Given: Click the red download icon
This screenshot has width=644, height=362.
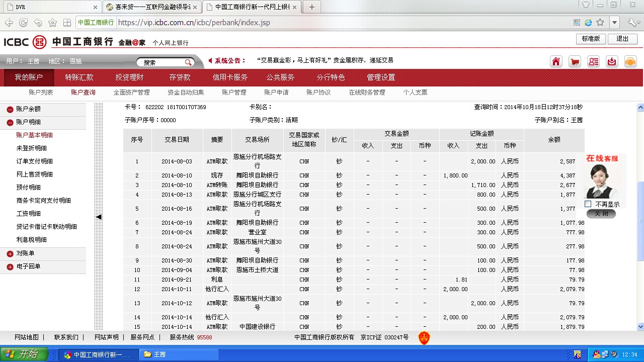Looking at the screenshot, I should click(612, 61).
